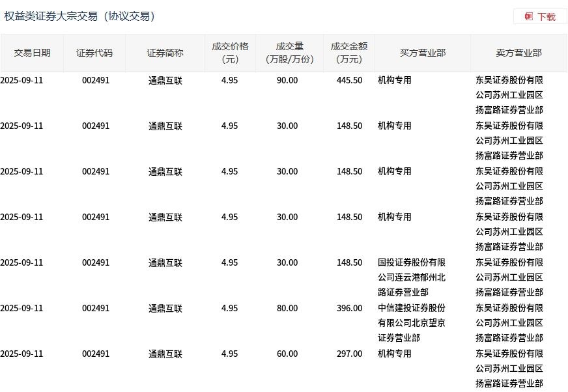This screenshot has width=568, height=392.
Task: Select the 买方营业部 column header
Action: pyautogui.click(x=423, y=53)
